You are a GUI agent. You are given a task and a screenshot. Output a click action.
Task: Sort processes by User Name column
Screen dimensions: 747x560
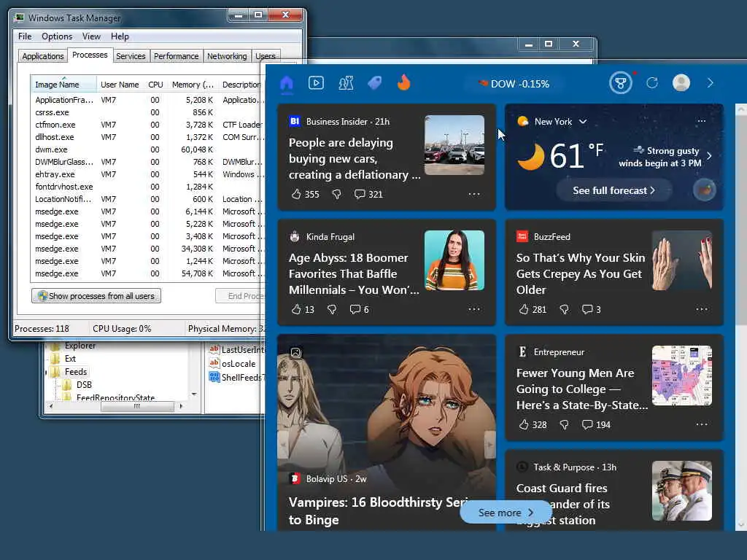[120, 85]
